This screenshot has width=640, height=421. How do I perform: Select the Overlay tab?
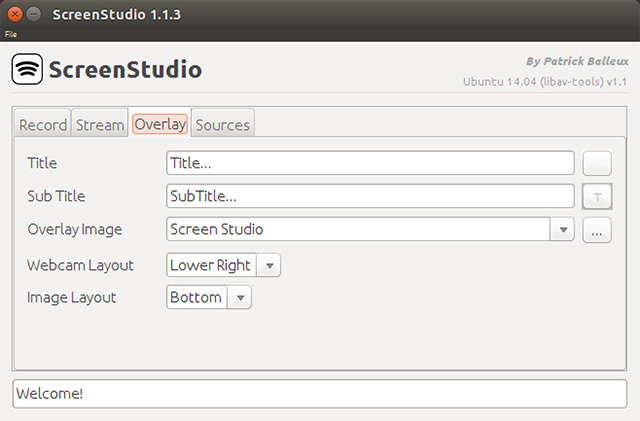(x=160, y=124)
